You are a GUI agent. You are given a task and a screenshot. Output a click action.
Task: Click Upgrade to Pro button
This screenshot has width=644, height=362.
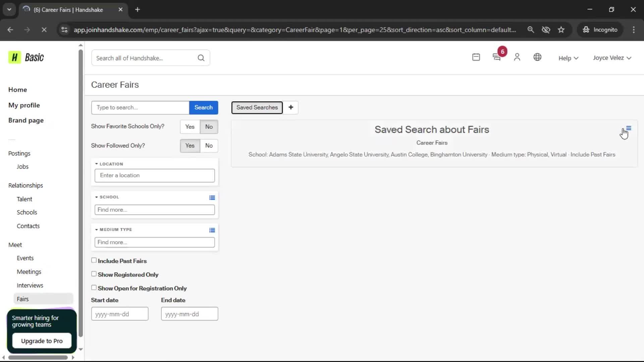point(42,341)
